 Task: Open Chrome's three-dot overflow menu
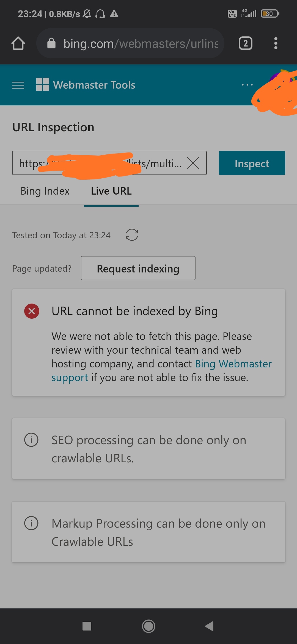pos(276,43)
